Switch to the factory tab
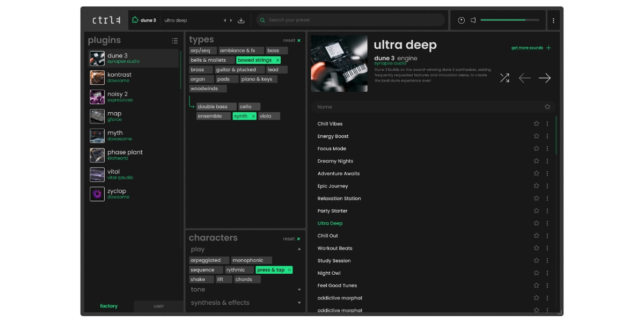The image size is (644, 322). click(109, 306)
